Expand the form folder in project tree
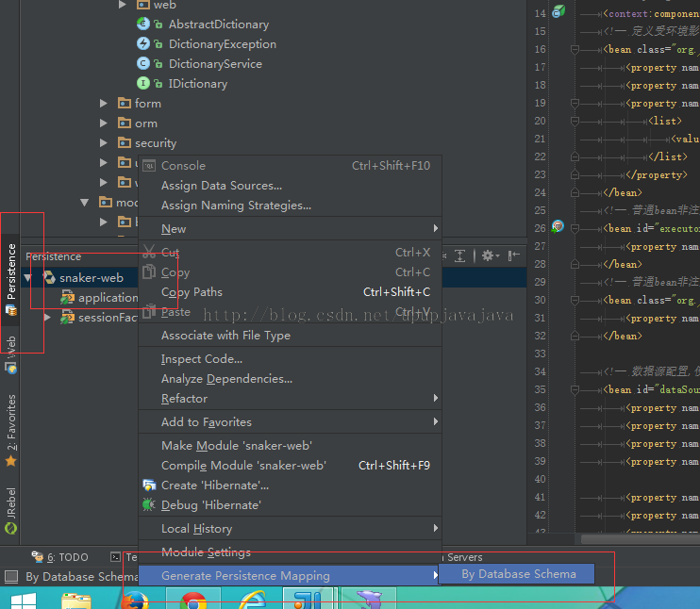Screen dimensions: 700x609 [x=104, y=104]
